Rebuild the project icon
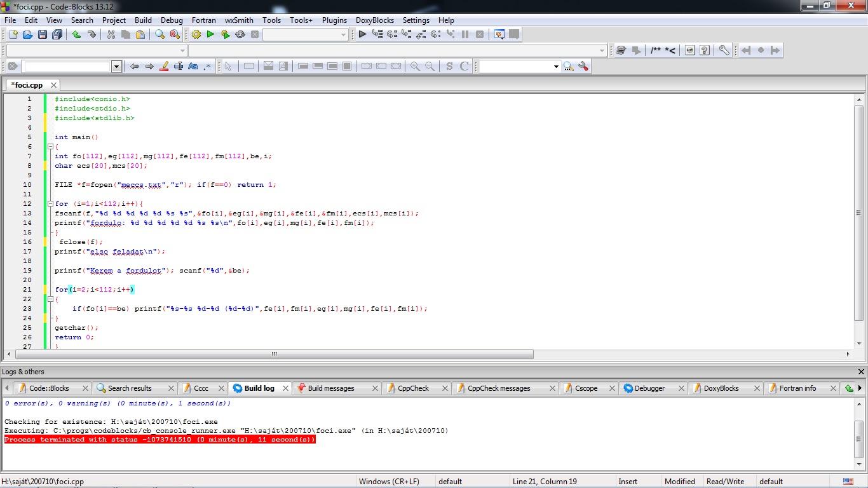The height and width of the screenshot is (488, 868). click(240, 34)
